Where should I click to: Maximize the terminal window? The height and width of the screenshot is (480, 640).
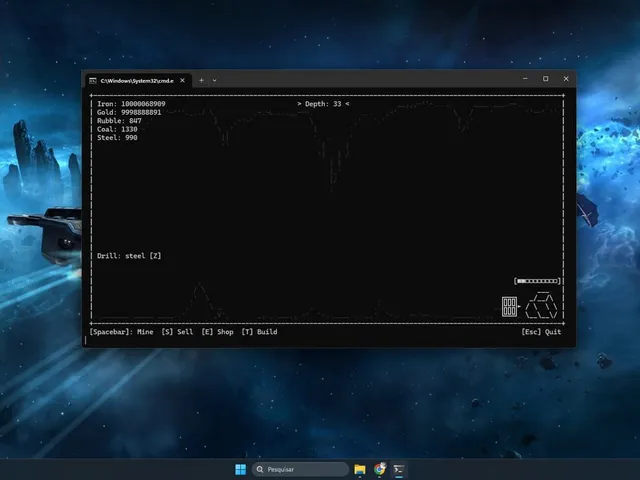coord(546,79)
